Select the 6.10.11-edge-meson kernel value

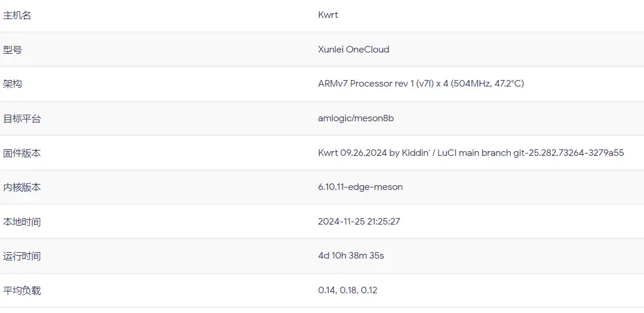point(360,187)
